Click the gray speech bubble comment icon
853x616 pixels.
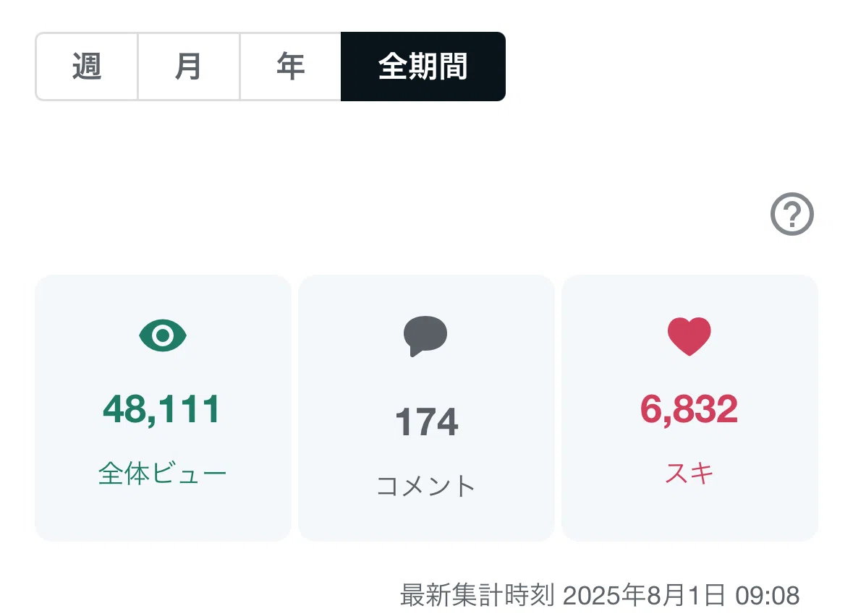pyautogui.click(x=425, y=336)
